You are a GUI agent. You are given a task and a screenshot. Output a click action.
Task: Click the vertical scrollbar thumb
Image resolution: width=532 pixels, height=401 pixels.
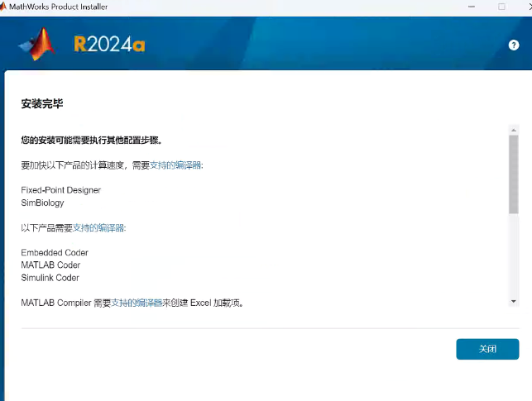[x=514, y=174]
